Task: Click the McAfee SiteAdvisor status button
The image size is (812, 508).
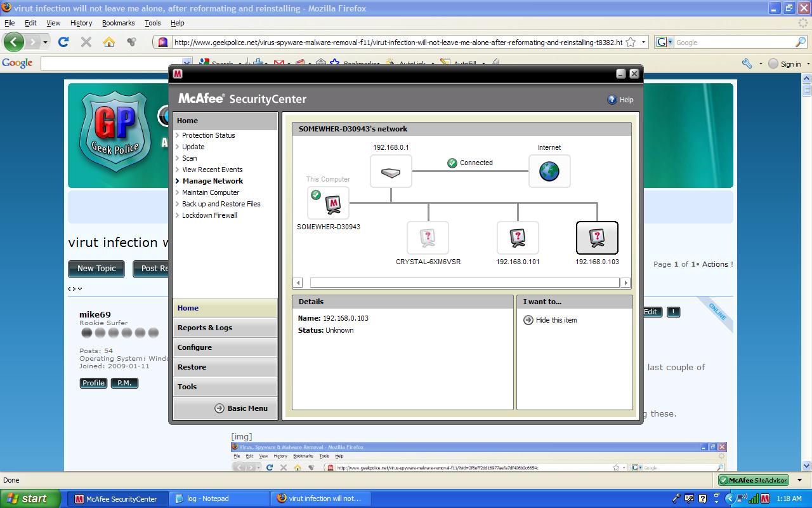Action: 754,480
